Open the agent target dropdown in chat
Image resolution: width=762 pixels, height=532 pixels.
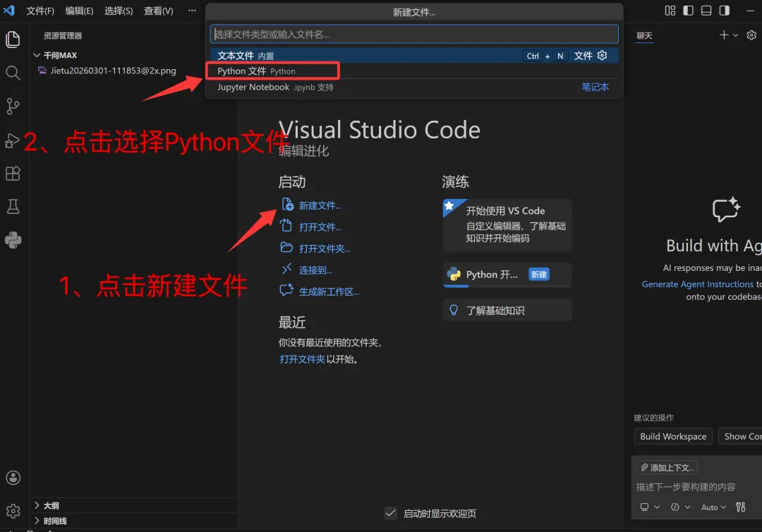(x=650, y=507)
